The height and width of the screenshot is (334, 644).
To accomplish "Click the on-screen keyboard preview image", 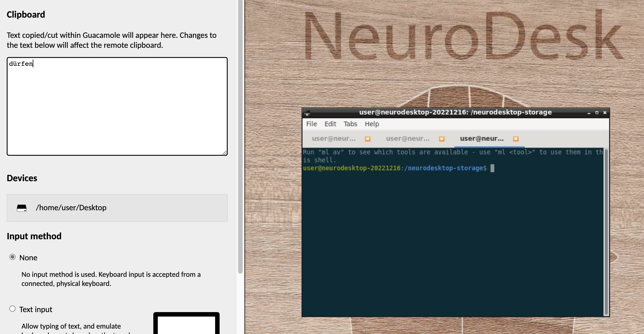I will (186, 324).
